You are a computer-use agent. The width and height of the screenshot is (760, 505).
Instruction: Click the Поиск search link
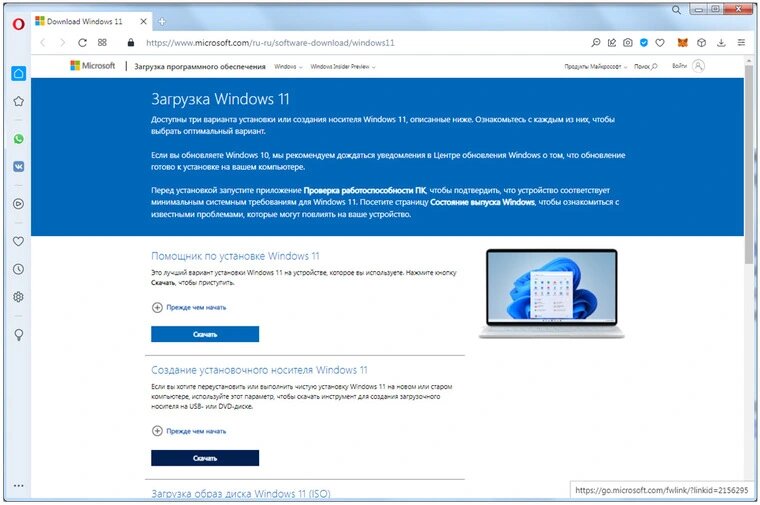point(646,66)
